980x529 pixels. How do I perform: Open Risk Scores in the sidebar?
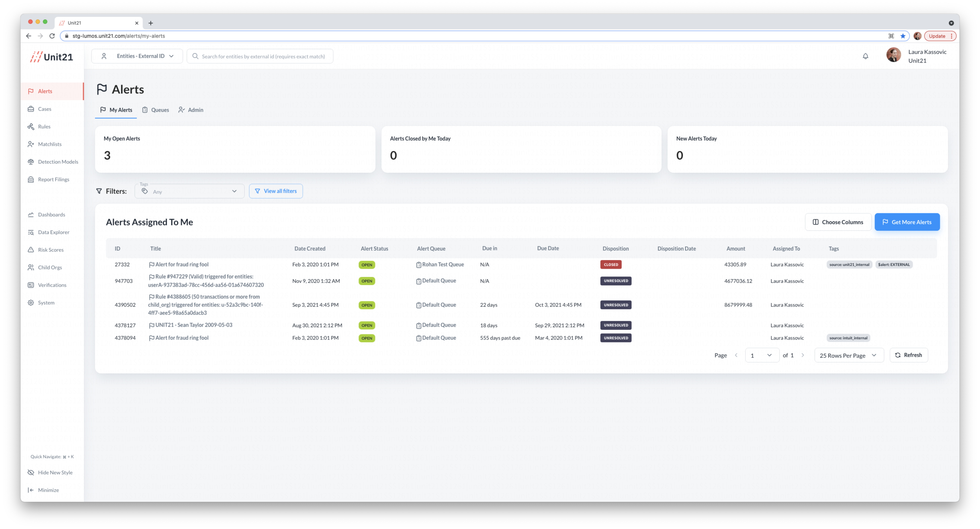(x=51, y=250)
